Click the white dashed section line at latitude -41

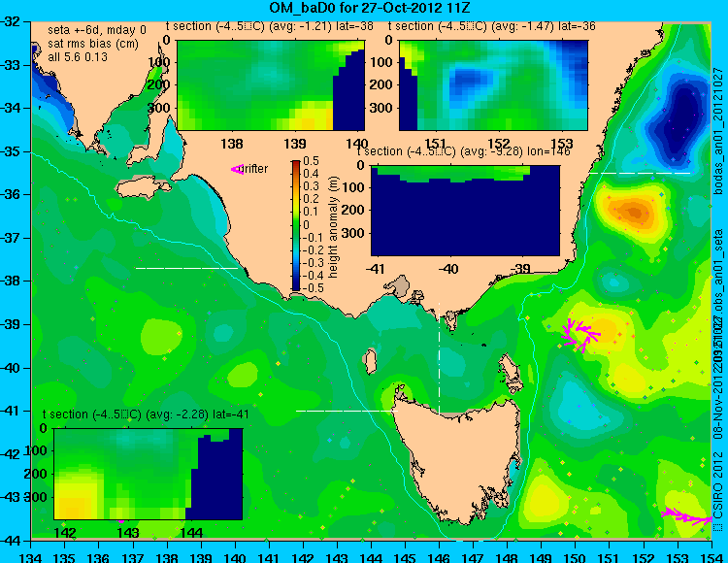click(347, 411)
